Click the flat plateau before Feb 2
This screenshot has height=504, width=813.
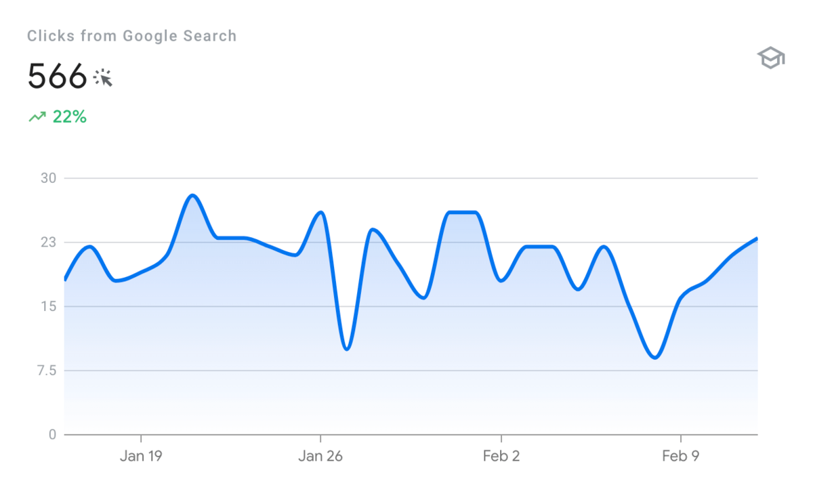463,213
